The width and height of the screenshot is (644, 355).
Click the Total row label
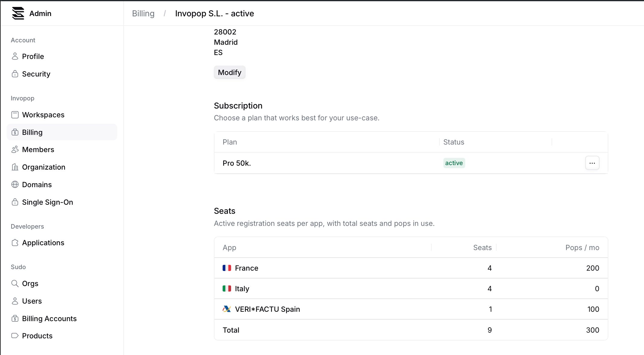pos(231,330)
